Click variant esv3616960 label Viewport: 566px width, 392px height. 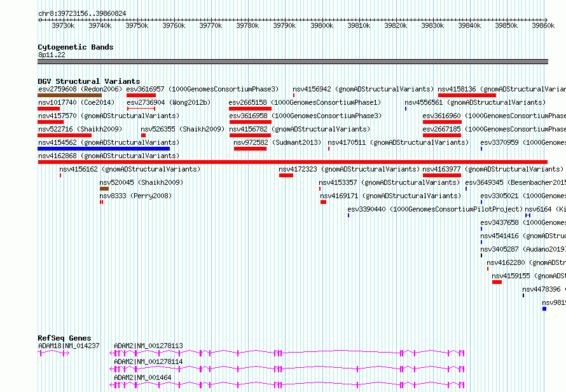point(494,116)
